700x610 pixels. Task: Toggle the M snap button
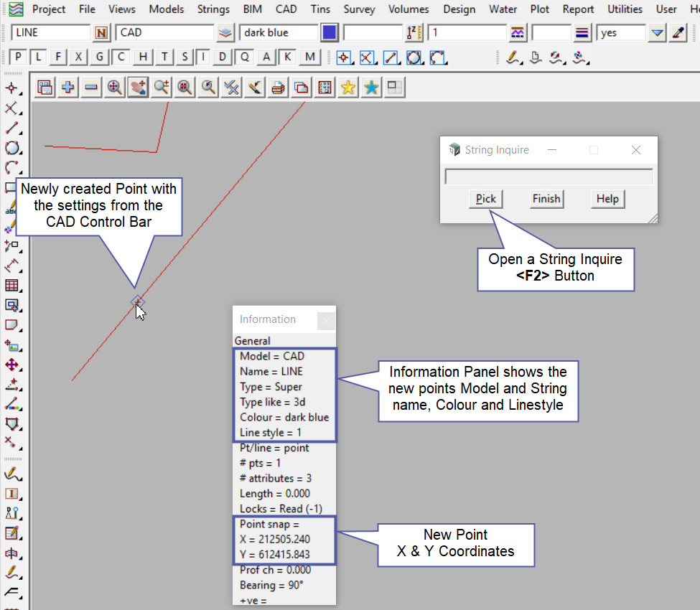(x=309, y=57)
